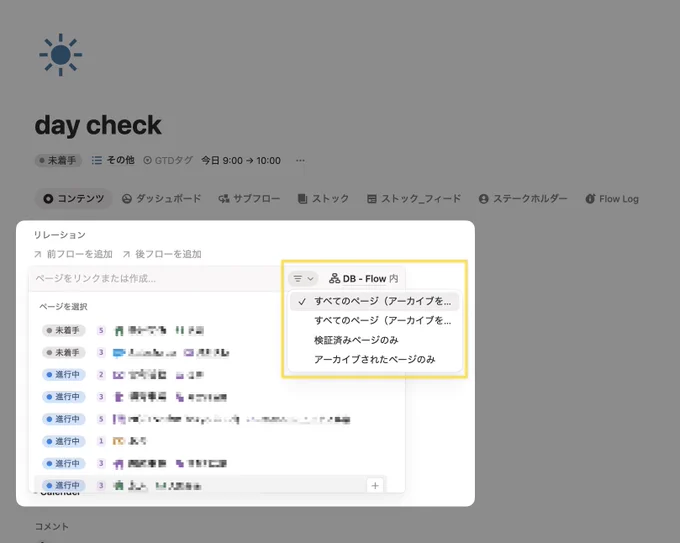Choose 検証済みページのみ filter option

click(x=374, y=340)
